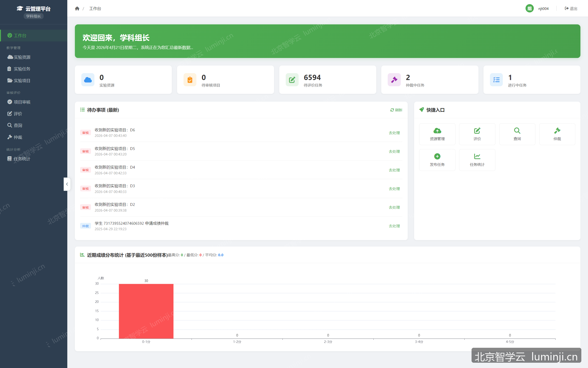The height and width of the screenshot is (368, 588).
Task: Click 去处理 for experiment project D2
Action: (x=394, y=207)
